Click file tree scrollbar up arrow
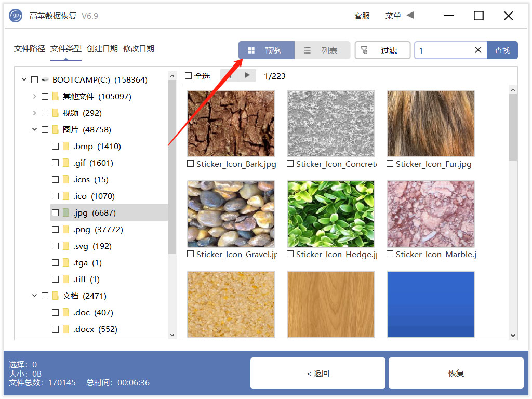Screen dimensions: 532x399 pos(172,76)
